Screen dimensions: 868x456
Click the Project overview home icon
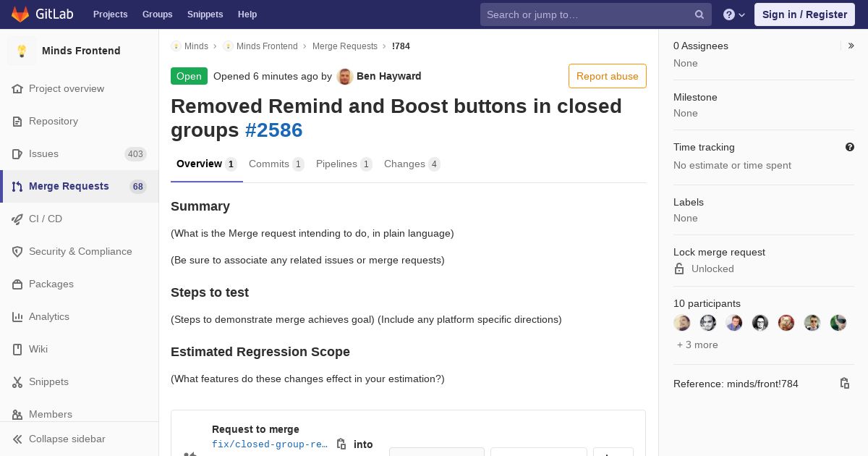tap(17, 88)
